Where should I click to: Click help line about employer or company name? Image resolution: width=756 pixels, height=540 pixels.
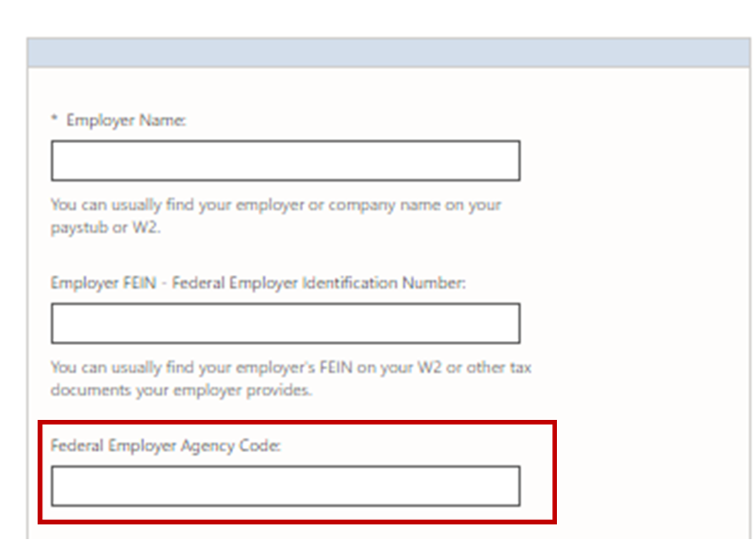pos(276,204)
